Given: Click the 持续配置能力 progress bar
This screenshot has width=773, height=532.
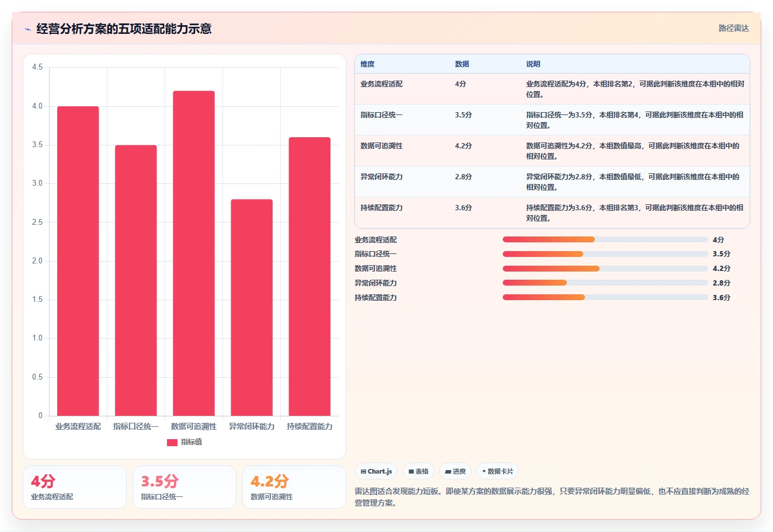Looking at the screenshot, I should (x=605, y=297).
